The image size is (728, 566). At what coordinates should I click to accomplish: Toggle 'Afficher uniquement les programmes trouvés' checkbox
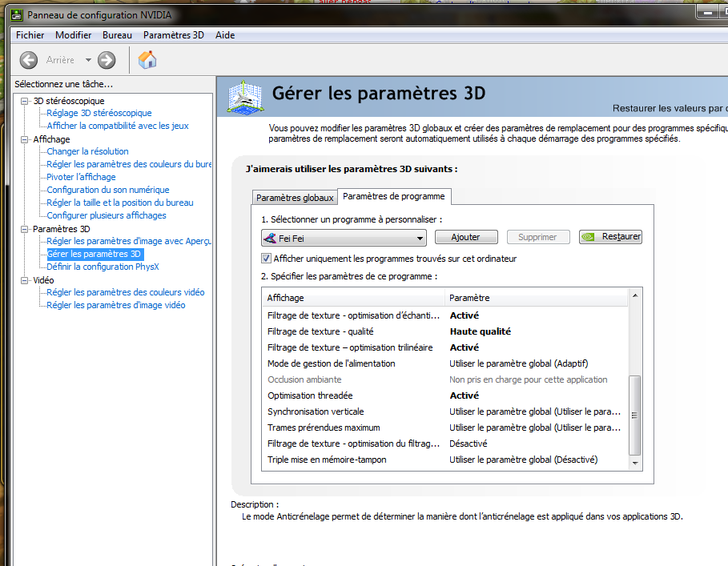(x=266, y=259)
